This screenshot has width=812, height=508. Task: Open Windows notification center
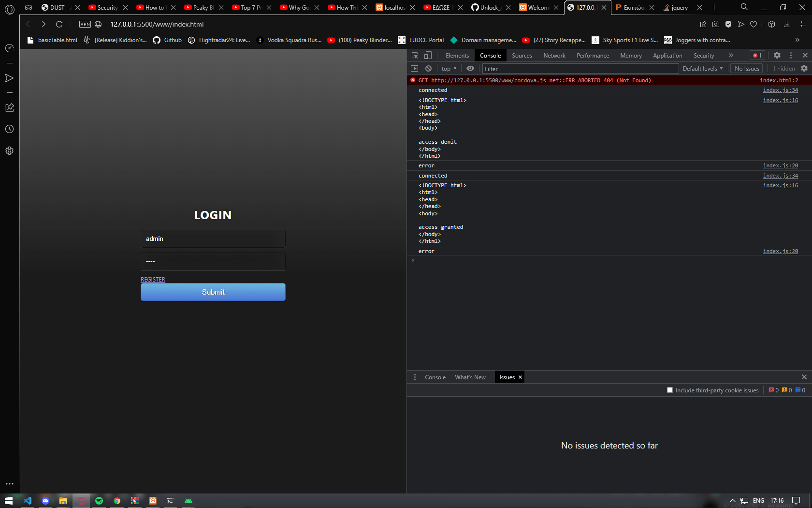tap(796, 501)
